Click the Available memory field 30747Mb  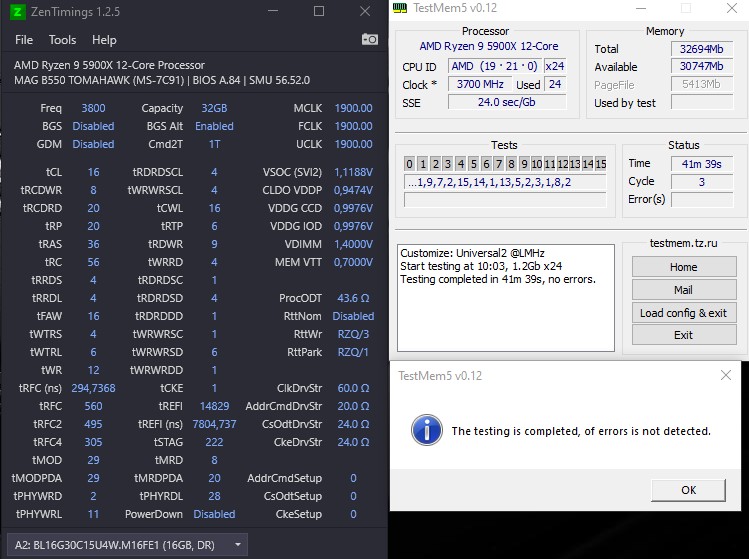click(x=702, y=66)
